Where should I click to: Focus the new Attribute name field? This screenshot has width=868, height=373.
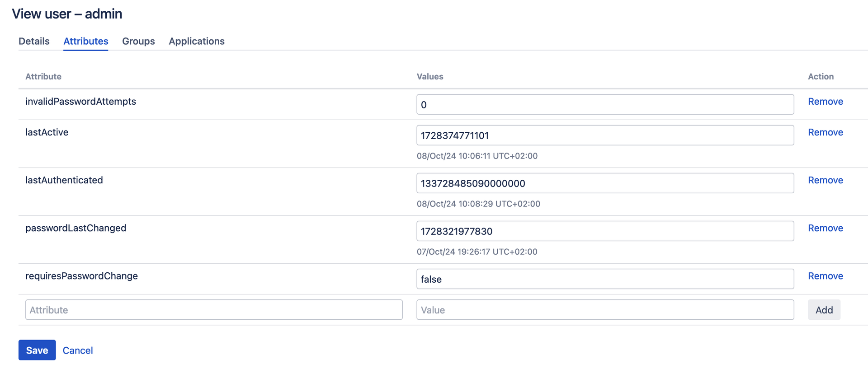[214, 310]
